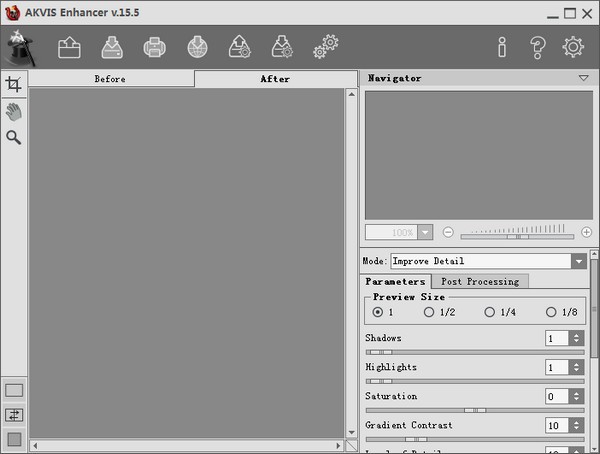600x454 pixels.
Task: Switch to the Post Processing tab
Action: [480, 281]
